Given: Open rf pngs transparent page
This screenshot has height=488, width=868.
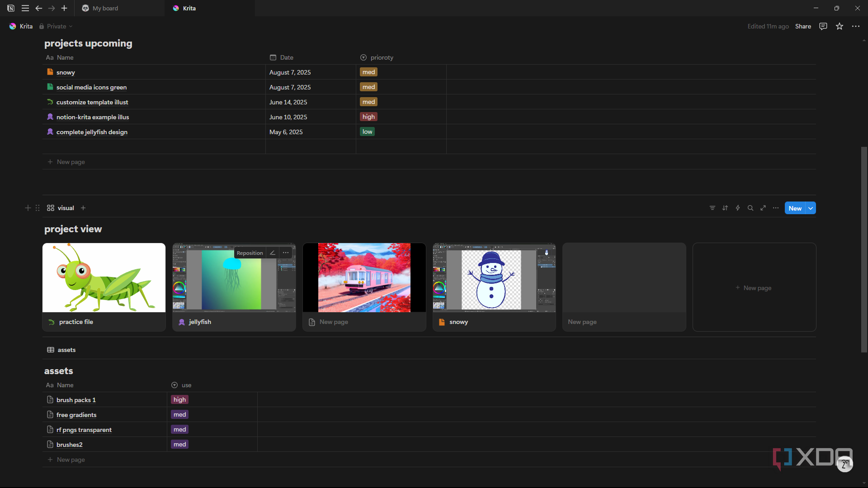Looking at the screenshot, I should pyautogui.click(x=84, y=430).
